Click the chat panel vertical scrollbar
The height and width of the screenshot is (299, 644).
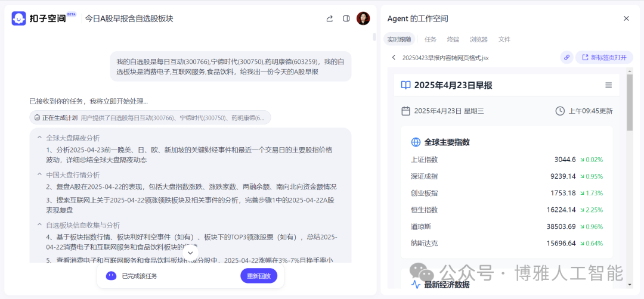pyautogui.click(x=374, y=37)
